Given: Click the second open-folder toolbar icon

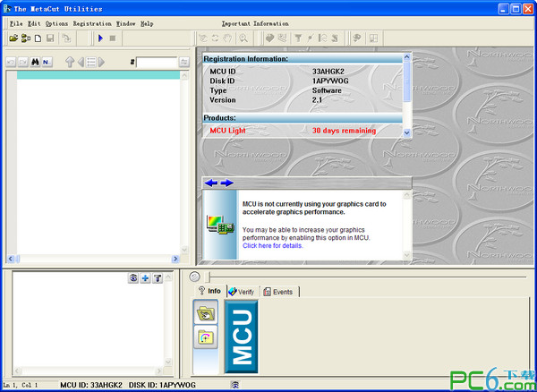Looking at the screenshot, I should click(26, 38).
